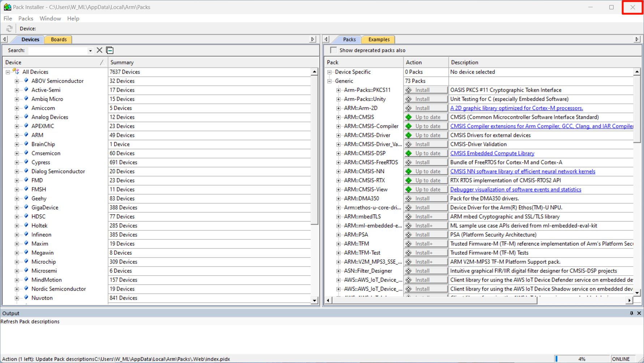Select the Dialog Semiconductor row
Screen dimensions: 644x363
tap(157, 171)
